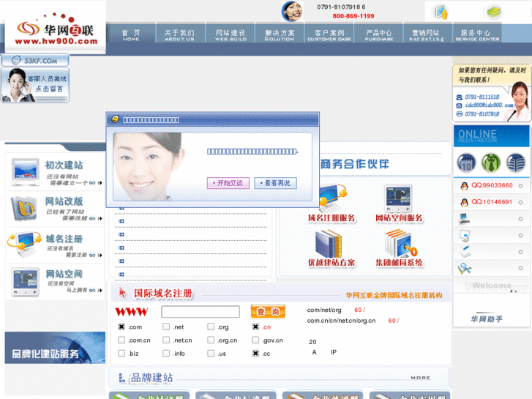Click the domain name input field
This screenshot has width=532, height=399.
201,311
